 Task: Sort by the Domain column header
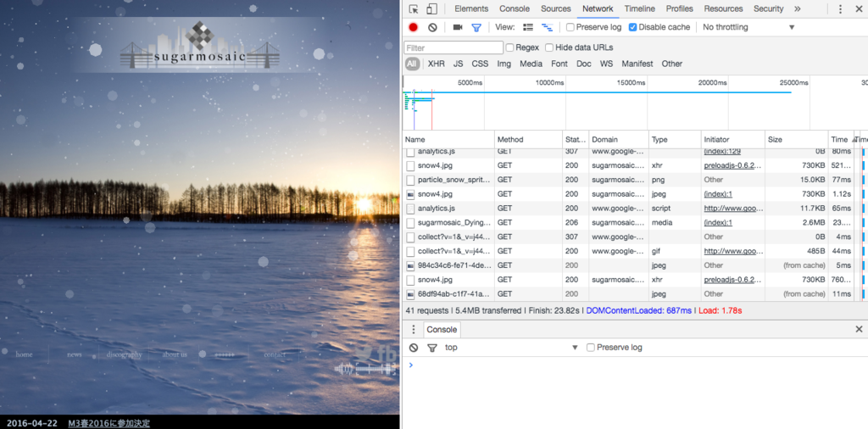point(619,140)
